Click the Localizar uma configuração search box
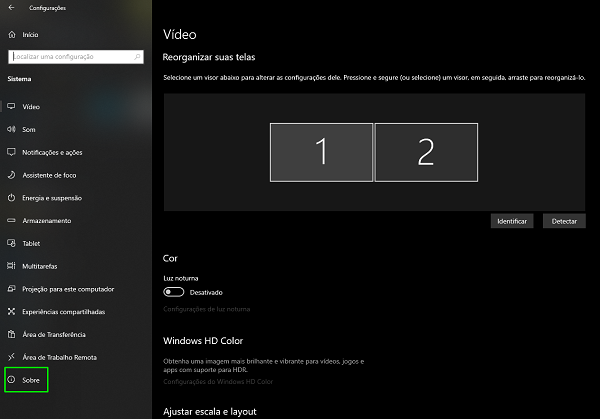The image size is (600, 419). (76, 59)
